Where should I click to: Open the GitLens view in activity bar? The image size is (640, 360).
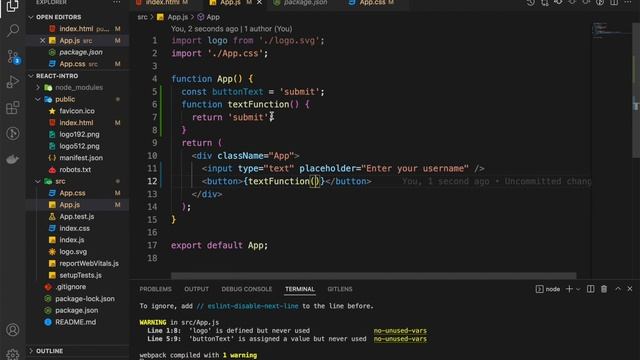point(13,133)
